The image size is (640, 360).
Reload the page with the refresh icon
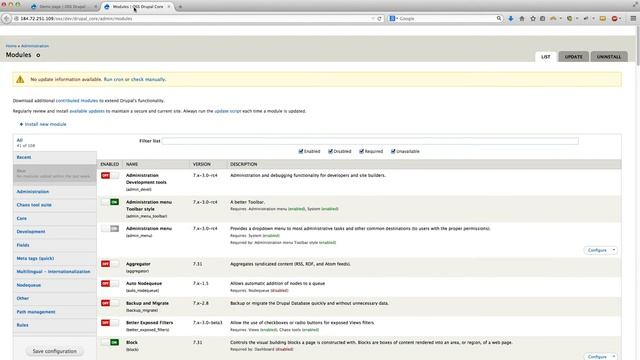379,18
